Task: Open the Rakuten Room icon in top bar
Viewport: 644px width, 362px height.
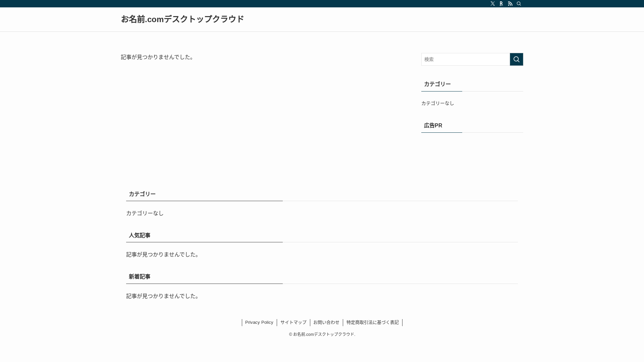Action: [x=501, y=4]
